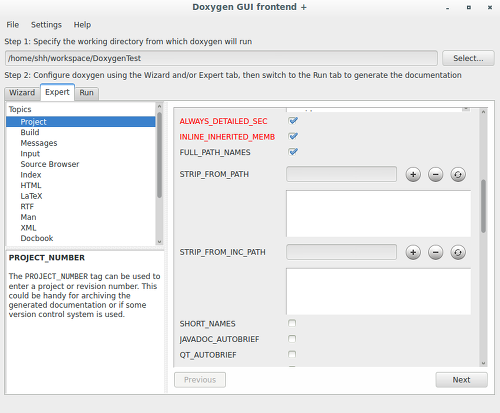
Task: Click settings panel scroll-down arrow
Action: [483, 363]
